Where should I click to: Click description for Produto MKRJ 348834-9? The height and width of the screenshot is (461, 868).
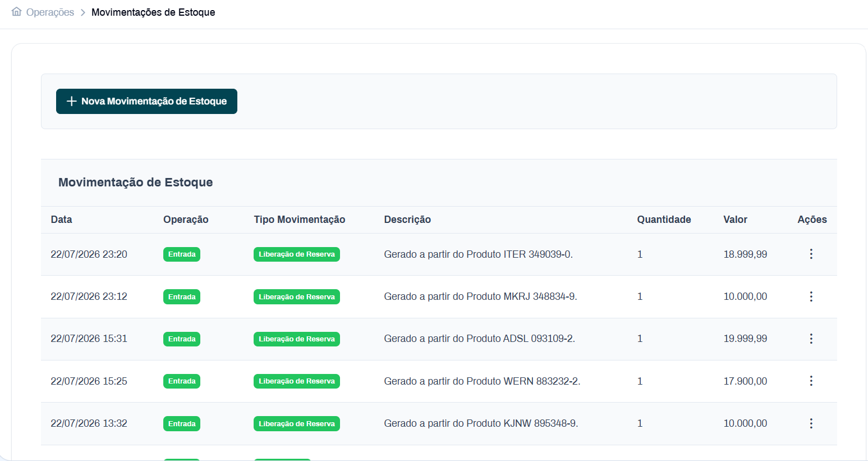point(480,296)
